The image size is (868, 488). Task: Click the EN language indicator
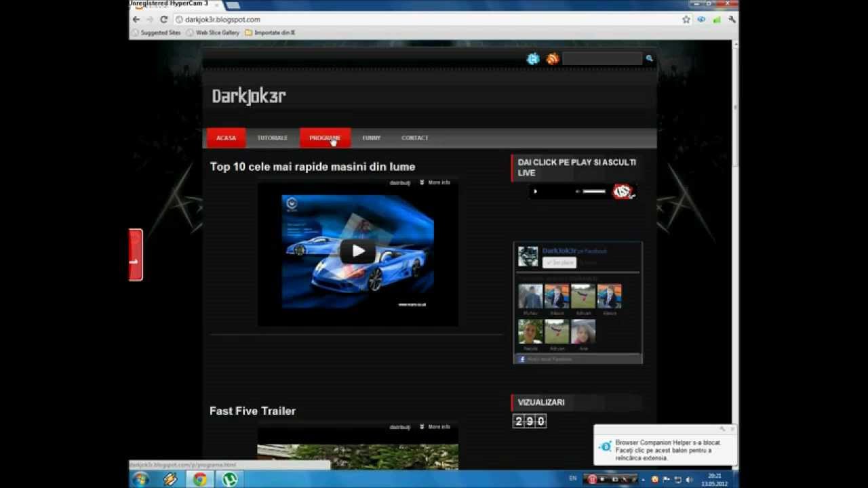click(x=573, y=479)
